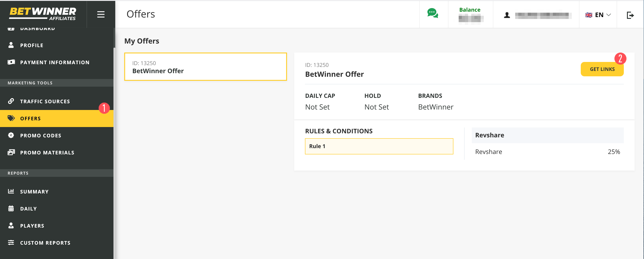Click the Promo Materials images icon
This screenshot has height=259, width=644.
point(11,152)
